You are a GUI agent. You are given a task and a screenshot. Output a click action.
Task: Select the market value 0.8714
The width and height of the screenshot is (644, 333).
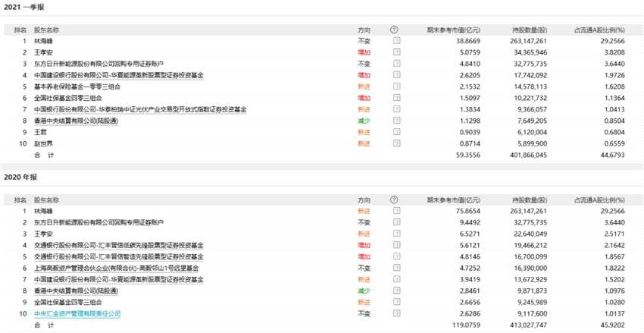click(469, 143)
